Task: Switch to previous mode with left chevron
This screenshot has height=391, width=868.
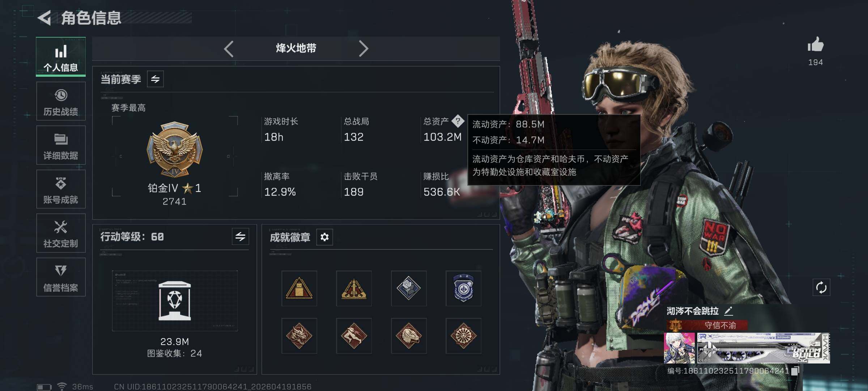Action: 229,49
